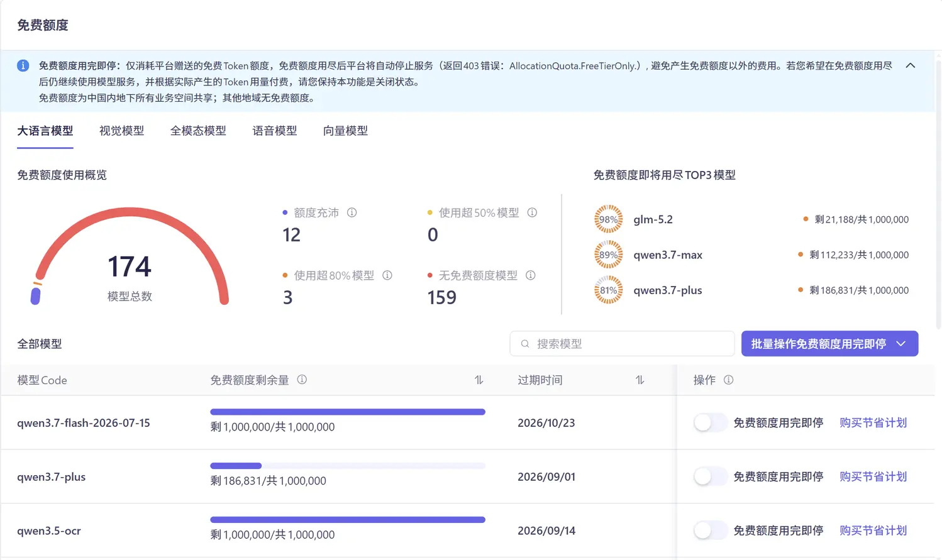Click the 额度充沛 count of 12
The height and width of the screenshot is (560, 942).
pos(292,235)
